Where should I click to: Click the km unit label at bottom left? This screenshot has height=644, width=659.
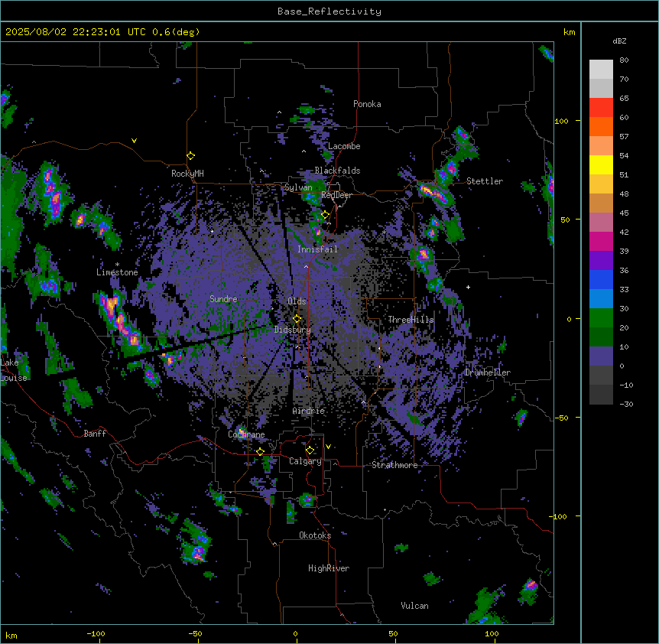click(x=11, y=635)
